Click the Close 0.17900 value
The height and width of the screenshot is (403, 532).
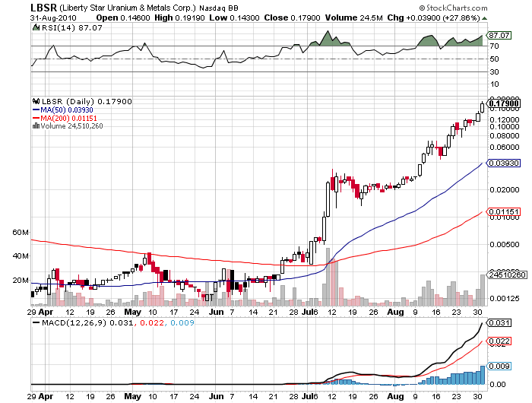(292, 17)
